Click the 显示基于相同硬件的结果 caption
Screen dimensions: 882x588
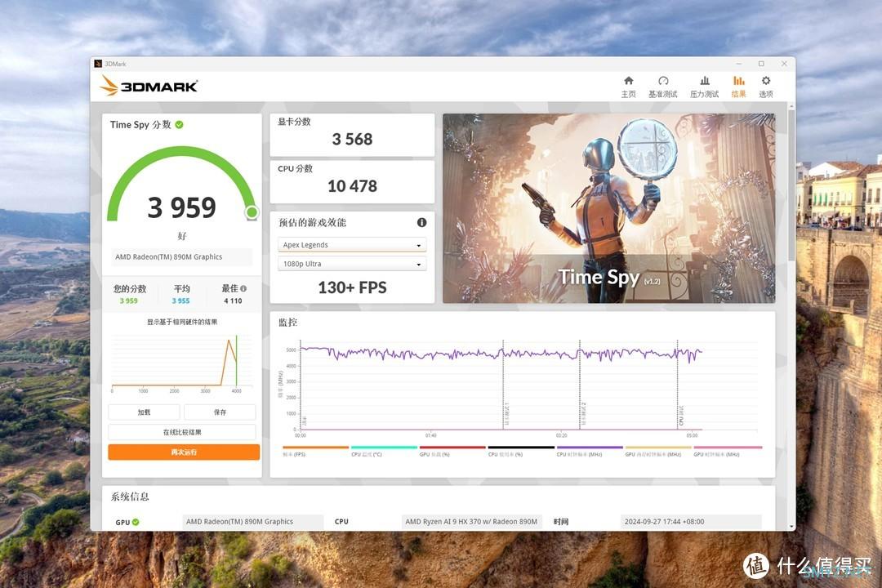point(182,322)
